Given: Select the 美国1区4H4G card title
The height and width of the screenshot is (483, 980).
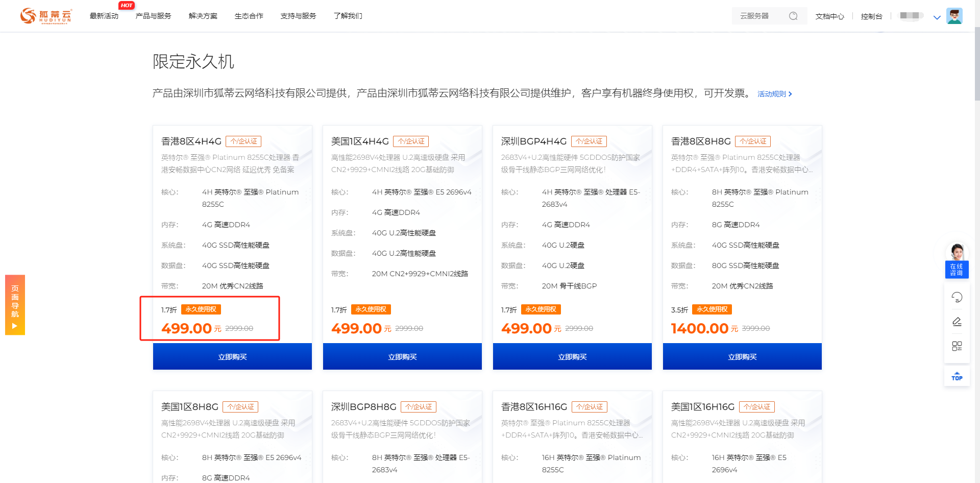Looking at the screenshot, I should tap(360, 141).
